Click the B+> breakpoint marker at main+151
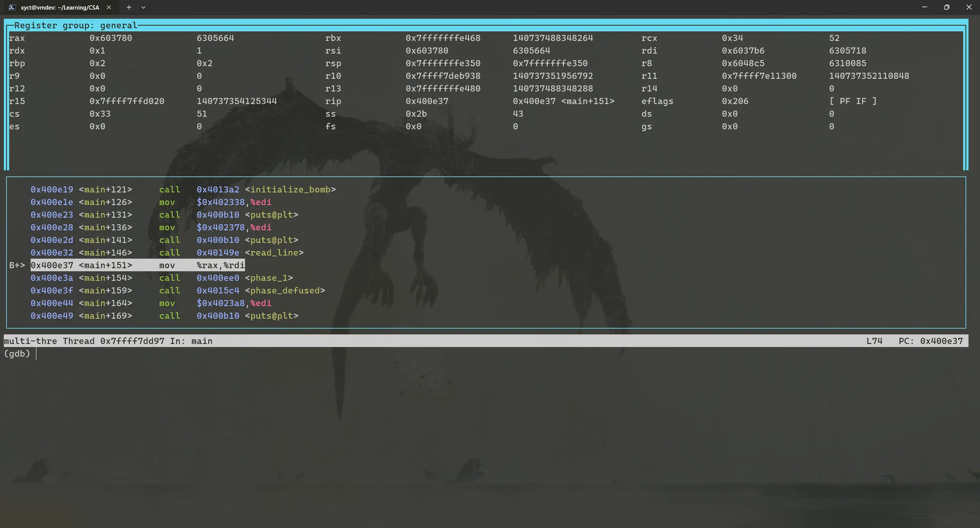The height and width of the screenshot is (528, 980). point(17,265)
